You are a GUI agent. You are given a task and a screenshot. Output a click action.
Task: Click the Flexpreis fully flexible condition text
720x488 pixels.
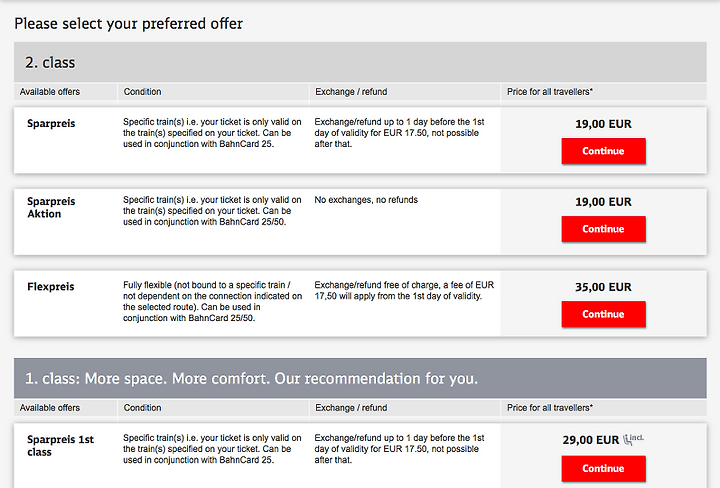click(213, 301)
